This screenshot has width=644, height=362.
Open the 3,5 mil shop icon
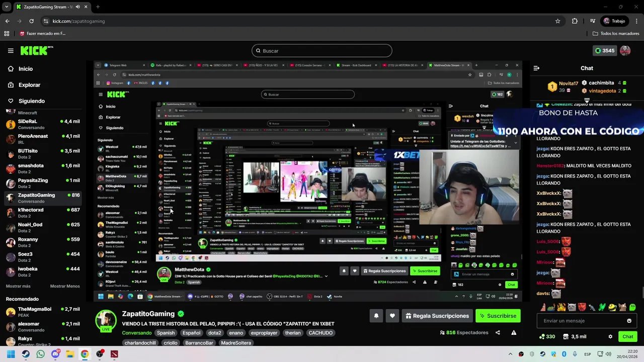tap(574, 336)
